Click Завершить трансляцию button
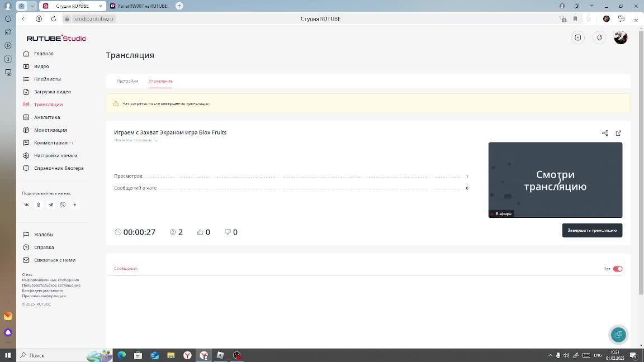Screen dimensions: 644x362 click(592, 231)
